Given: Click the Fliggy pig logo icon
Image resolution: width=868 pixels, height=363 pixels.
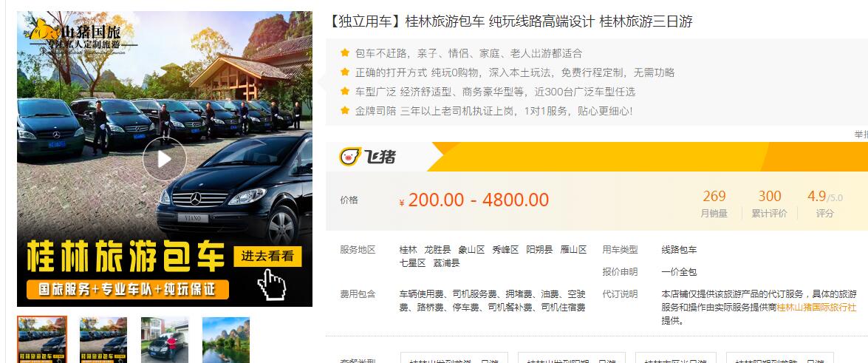Looking at the screenshot, I should [350, 157].
